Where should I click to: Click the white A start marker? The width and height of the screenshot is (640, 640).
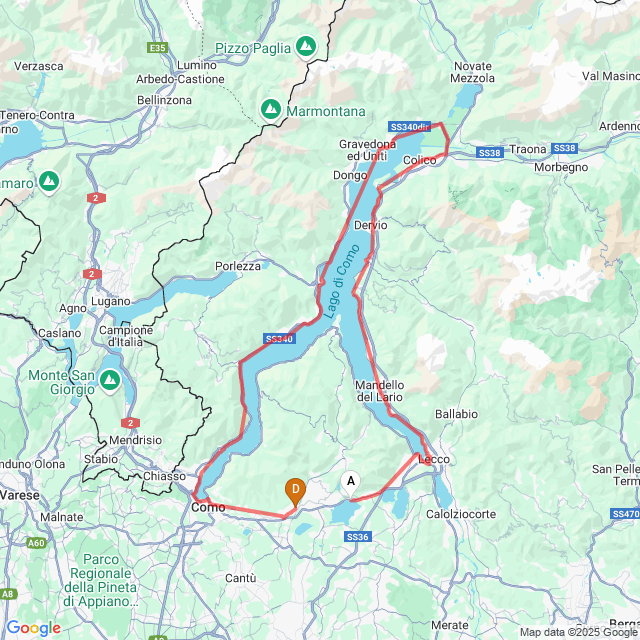tap(351, 484)
